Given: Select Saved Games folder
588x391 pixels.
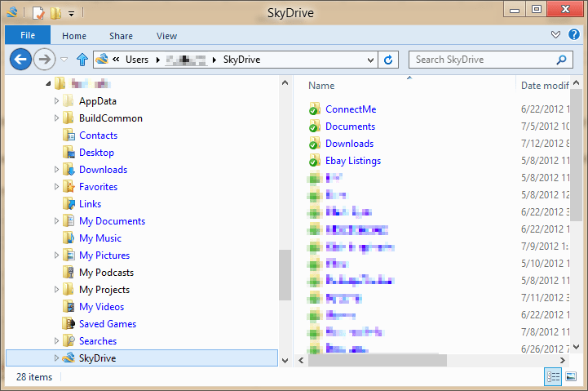Looking at the screenshot, I should [x=108, y=324].
